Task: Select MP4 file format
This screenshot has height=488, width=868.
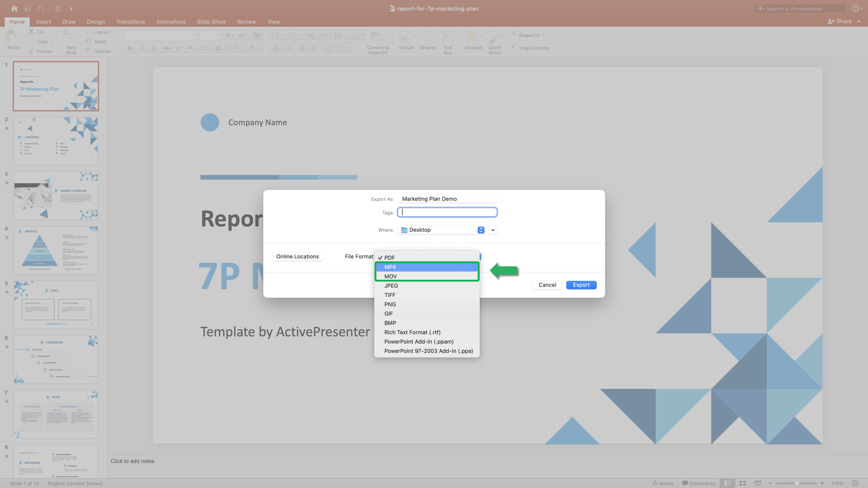Action: coord(427,267)
